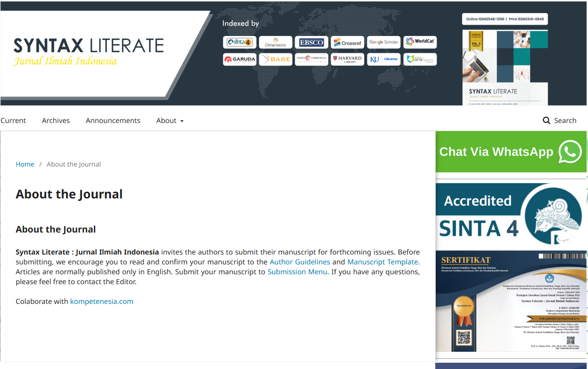Open the Archives menu item
588x369 pixels.
pos(56,120)
